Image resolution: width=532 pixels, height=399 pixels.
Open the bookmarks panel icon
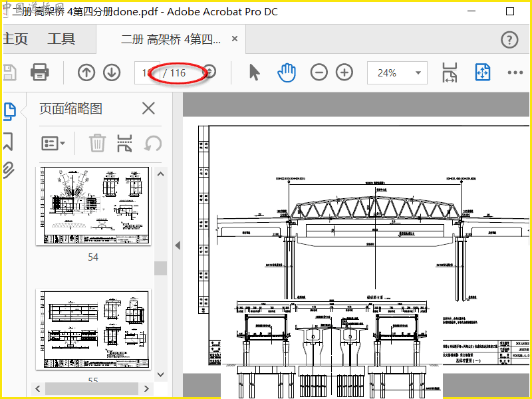(9, 142)
